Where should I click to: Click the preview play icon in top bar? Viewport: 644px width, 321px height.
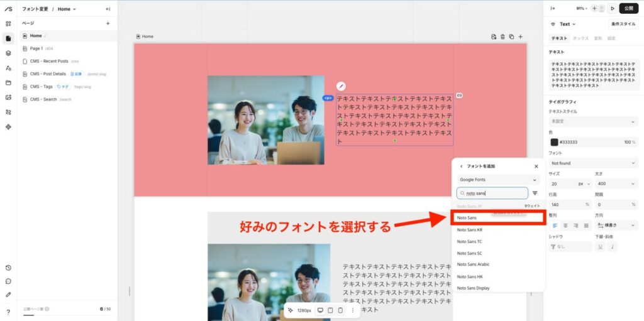(x=613, y=8)
